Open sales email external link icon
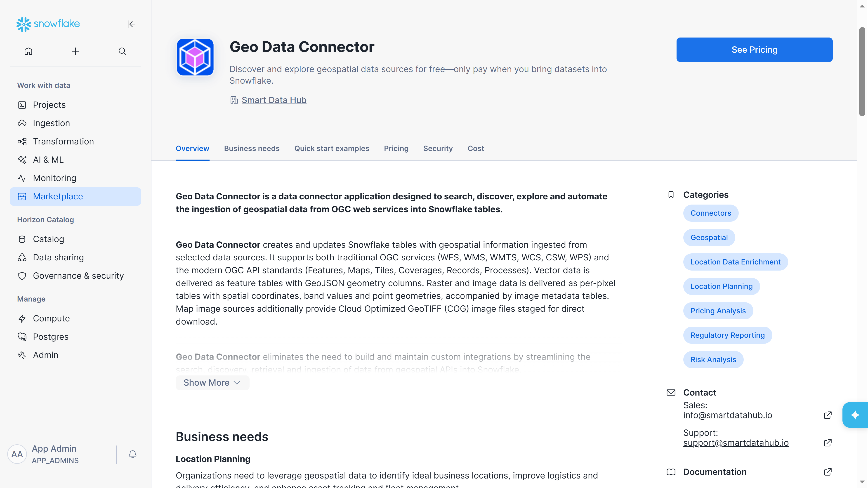The image size is (868, 488). [x=828, y=415]
